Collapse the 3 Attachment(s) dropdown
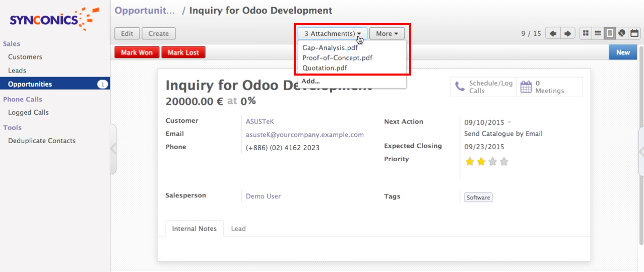The image size is (644, 272). (333, 34)
